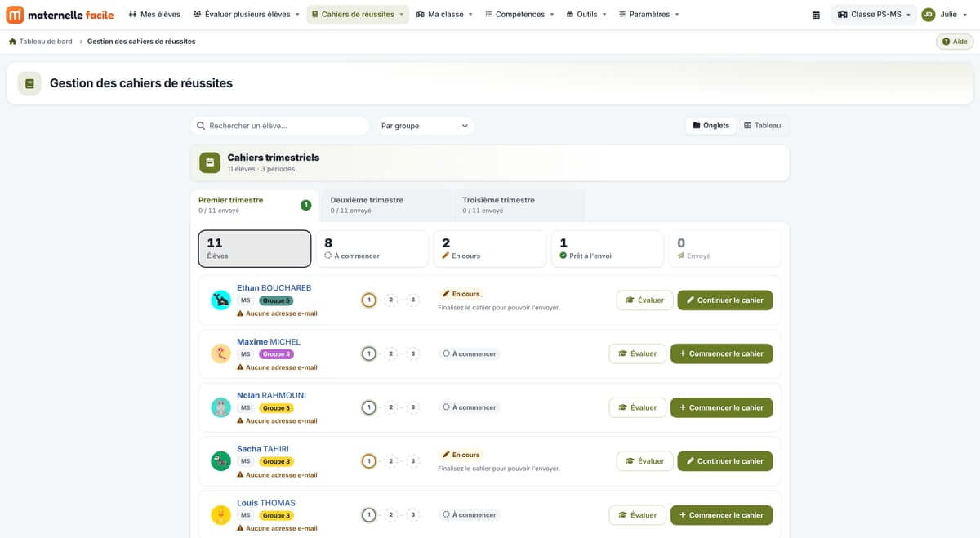Open the Par groupe sort dropdown
980x538 pixels.
(425, 126)
